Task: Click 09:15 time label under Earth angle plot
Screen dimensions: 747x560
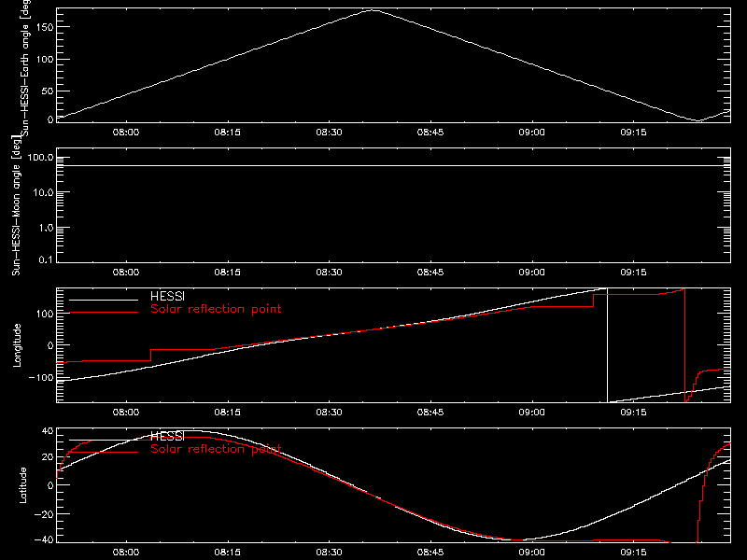Action: 633,132
